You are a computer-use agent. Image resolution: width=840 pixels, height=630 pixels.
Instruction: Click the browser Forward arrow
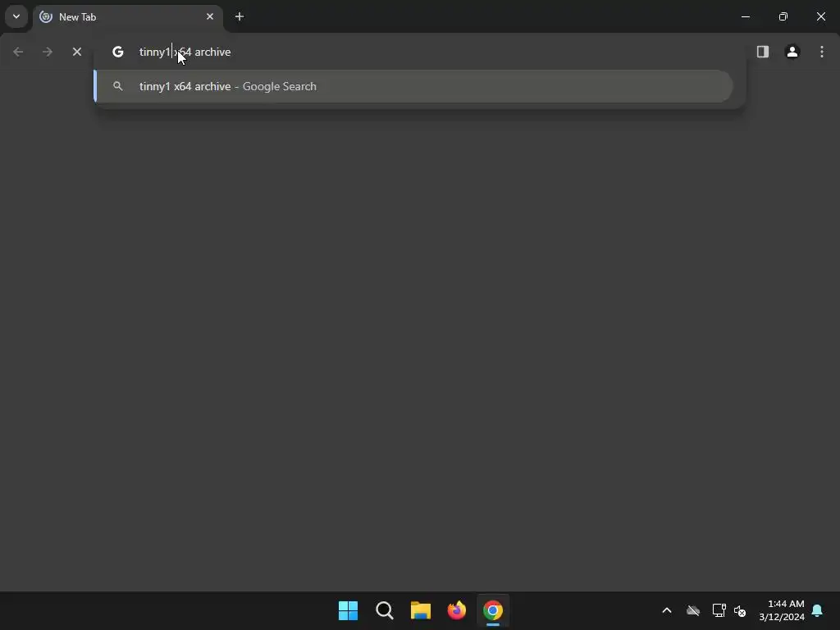pos(48,52)
